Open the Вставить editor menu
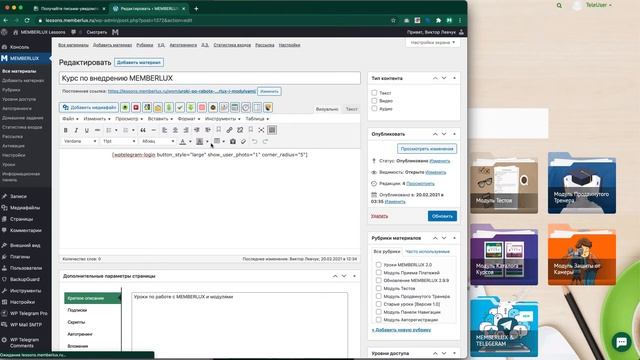Viewport: 640px width, 360px height. 160,119
